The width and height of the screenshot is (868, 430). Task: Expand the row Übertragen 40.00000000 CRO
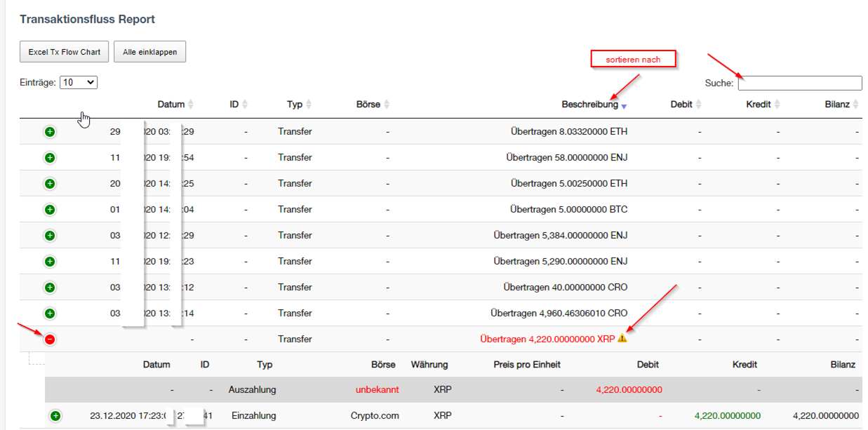(x=50, y=288)
